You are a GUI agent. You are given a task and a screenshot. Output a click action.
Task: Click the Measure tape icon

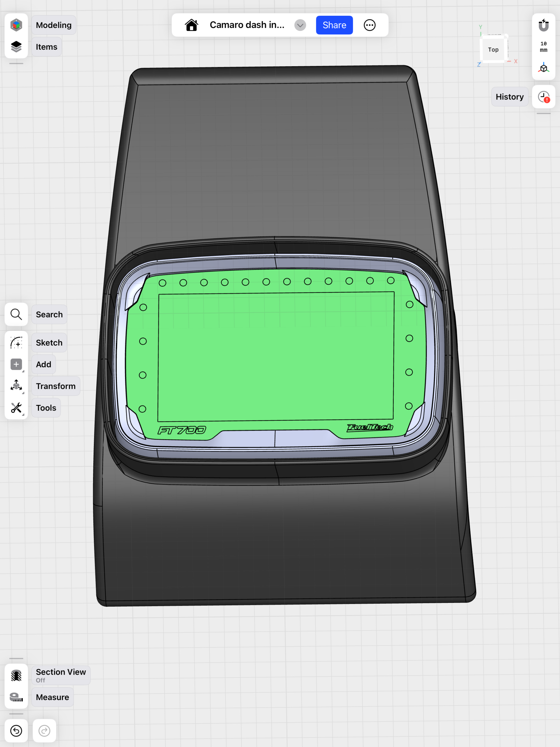coord(16,697)
